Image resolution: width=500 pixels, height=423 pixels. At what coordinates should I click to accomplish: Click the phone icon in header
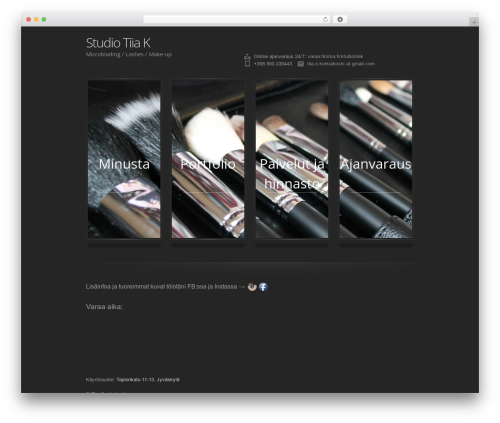tap(247, 64)
